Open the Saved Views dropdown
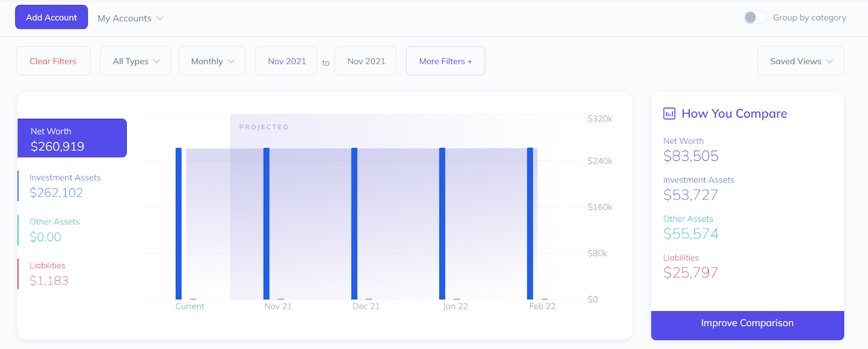 (801, 61)
